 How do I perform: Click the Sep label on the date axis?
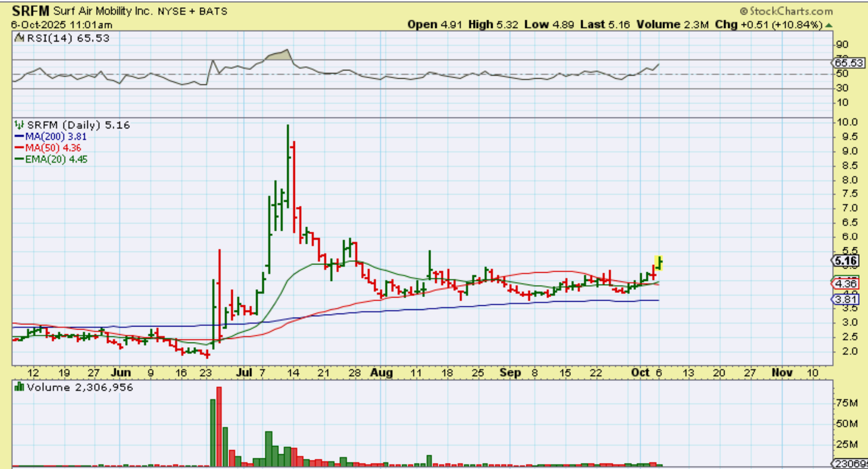pyautogui.click(x=510, y=372)
